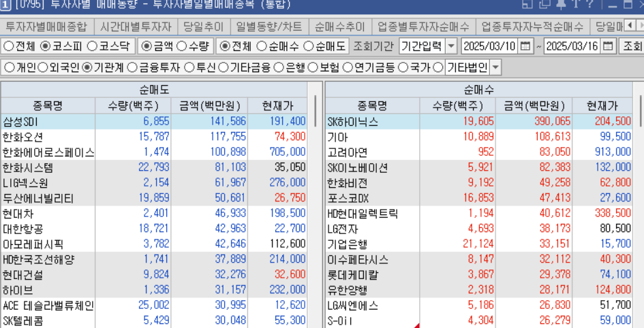
Task: Select the 전체 market radio button
Action: point(8,46)
